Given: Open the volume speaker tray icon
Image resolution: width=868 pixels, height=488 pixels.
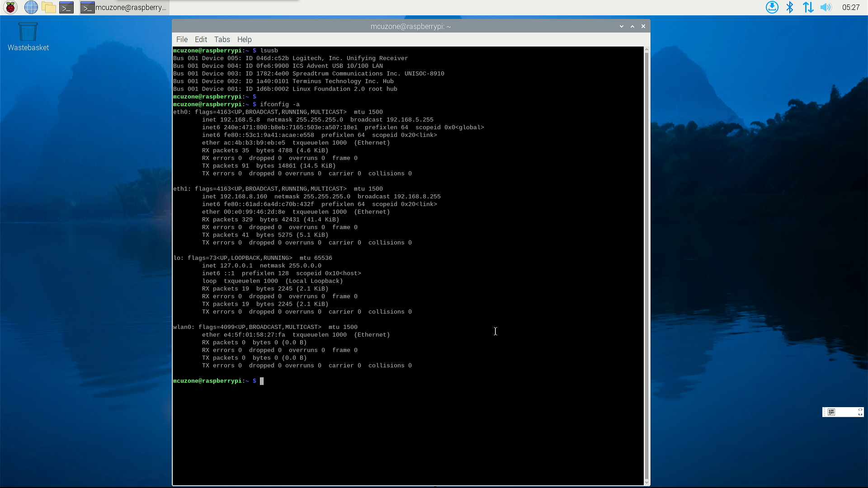Looking at the screenshot, I should tap(826, 7).
